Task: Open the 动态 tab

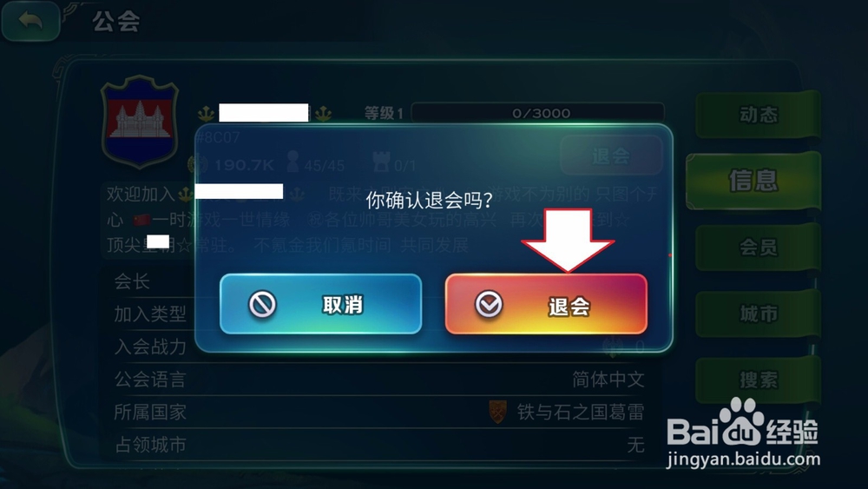Action: click(x=758, y=114)
